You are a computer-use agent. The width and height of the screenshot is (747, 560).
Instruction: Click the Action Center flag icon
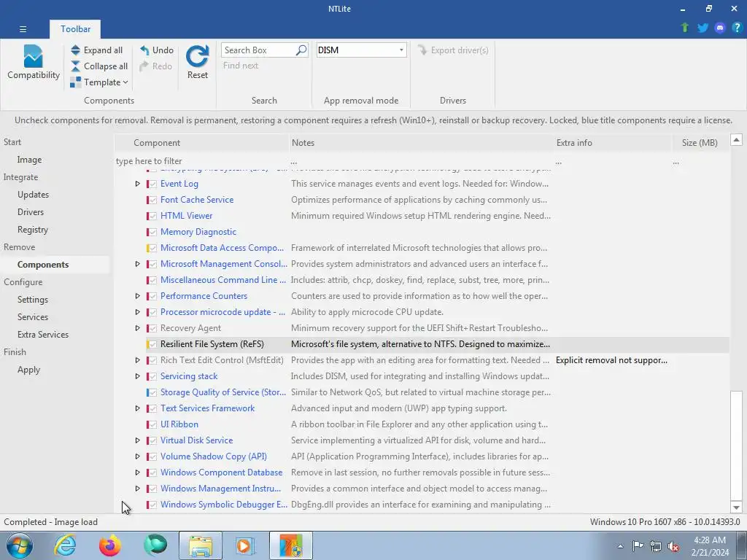click(x=638, y=546)
